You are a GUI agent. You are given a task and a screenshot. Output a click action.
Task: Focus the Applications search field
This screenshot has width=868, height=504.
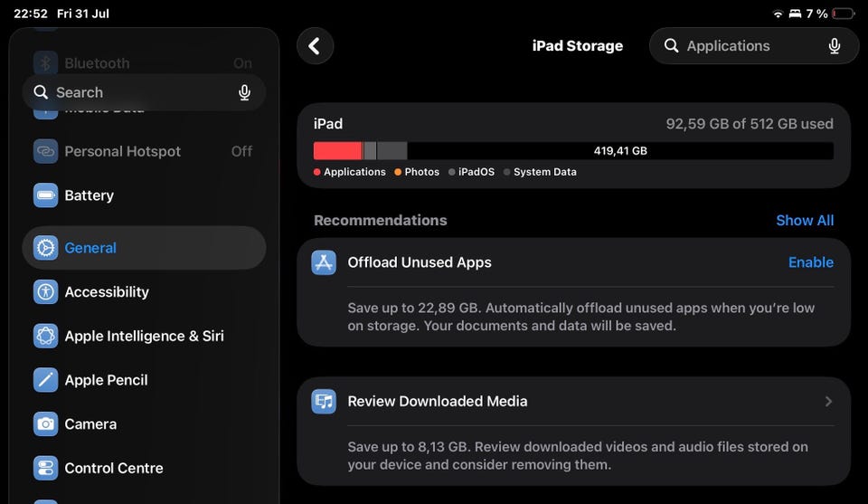[753, 46]
